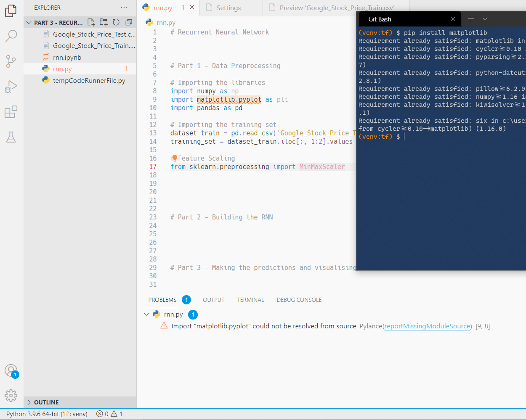
Task: Open the Run and Debug view
Action: click(11, 87)
